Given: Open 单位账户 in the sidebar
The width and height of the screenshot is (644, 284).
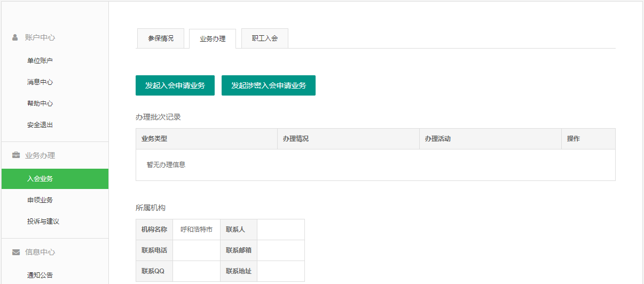Looking at the screenshot, I should (40, 61).
